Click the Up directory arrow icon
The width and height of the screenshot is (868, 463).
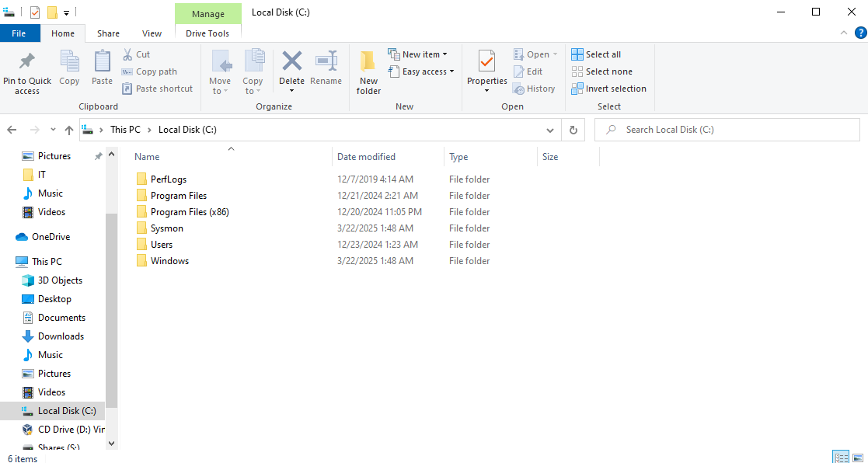(69, 130)
